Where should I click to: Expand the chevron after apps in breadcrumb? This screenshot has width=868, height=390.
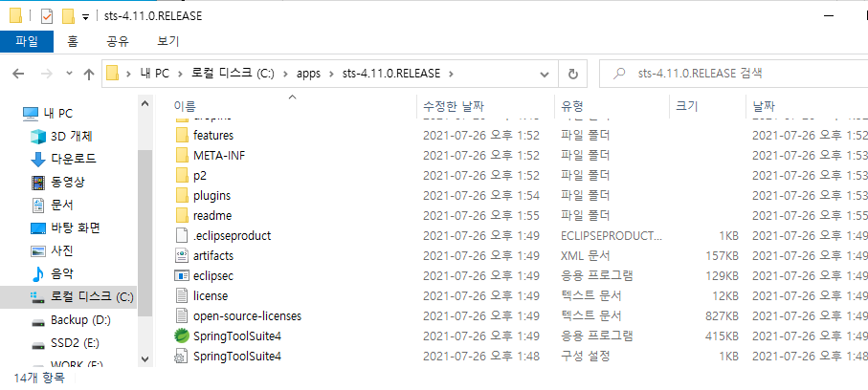[x=331, y=74]
